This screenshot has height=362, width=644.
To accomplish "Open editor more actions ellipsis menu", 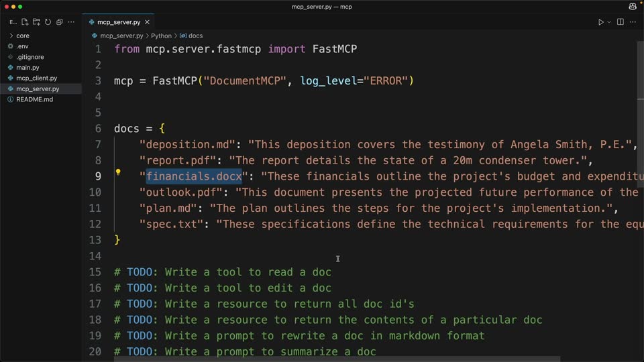I will tap(633, 21).
